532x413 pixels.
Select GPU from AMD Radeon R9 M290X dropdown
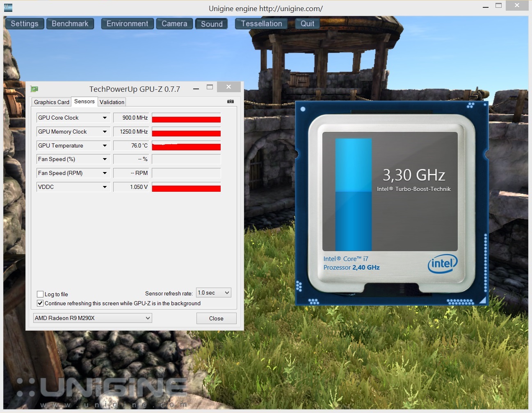pyautogui.click(x=92, y=318)
